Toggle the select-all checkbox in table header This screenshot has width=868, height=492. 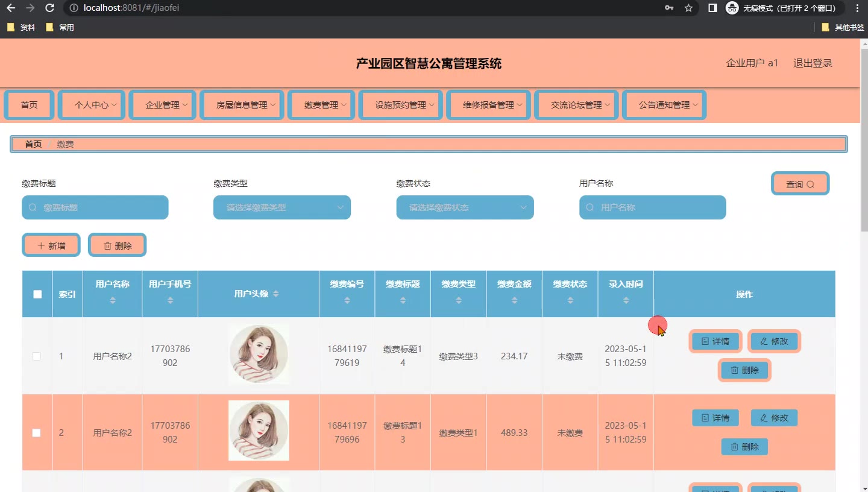[37, 294]
